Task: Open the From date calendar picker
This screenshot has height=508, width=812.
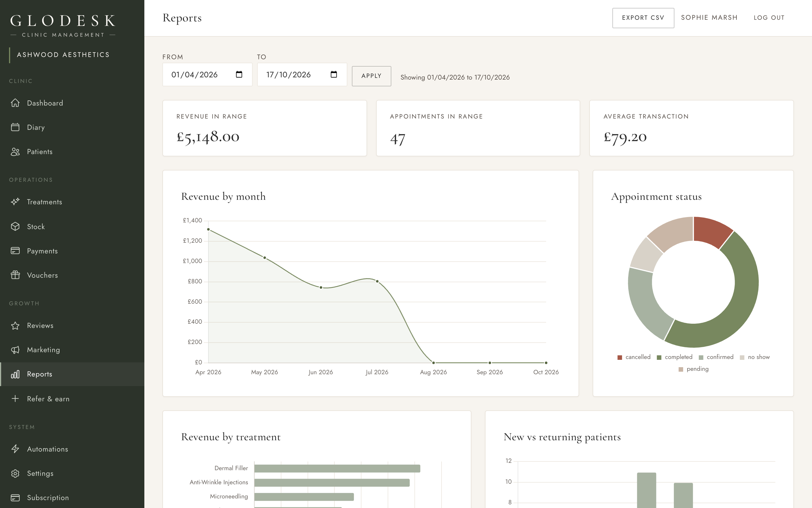Action: [x=239, y=74]
